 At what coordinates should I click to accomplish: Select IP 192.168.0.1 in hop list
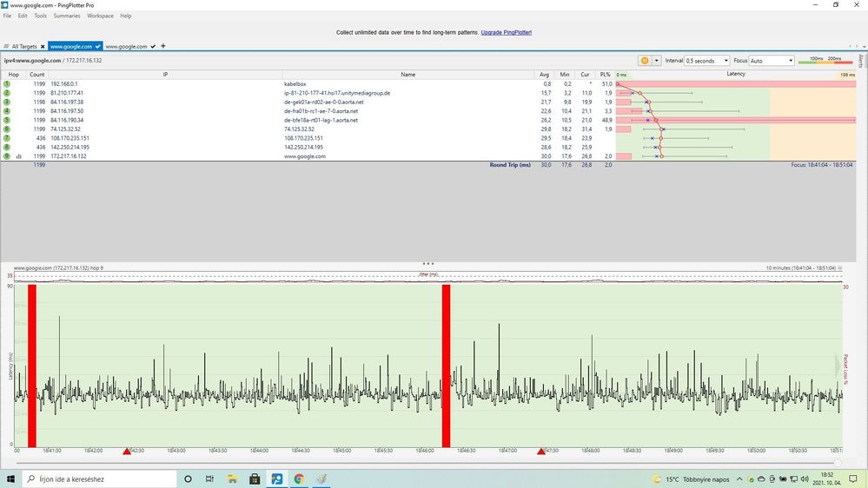pyautogui.click(x=64, y=84)
